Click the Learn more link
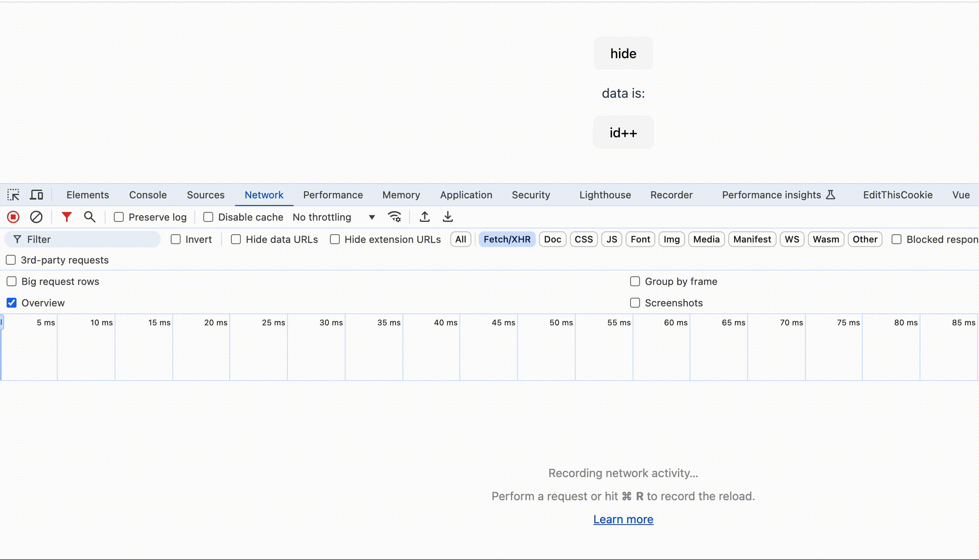 coord(623,519)
